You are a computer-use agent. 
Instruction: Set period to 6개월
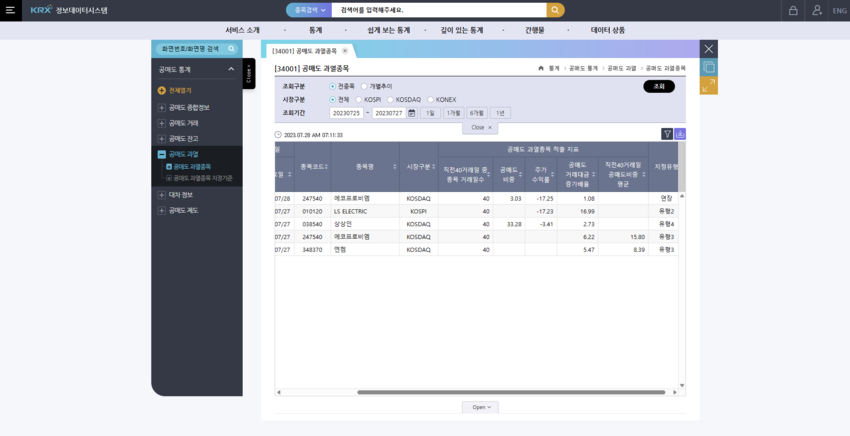[x=477, y=113]
